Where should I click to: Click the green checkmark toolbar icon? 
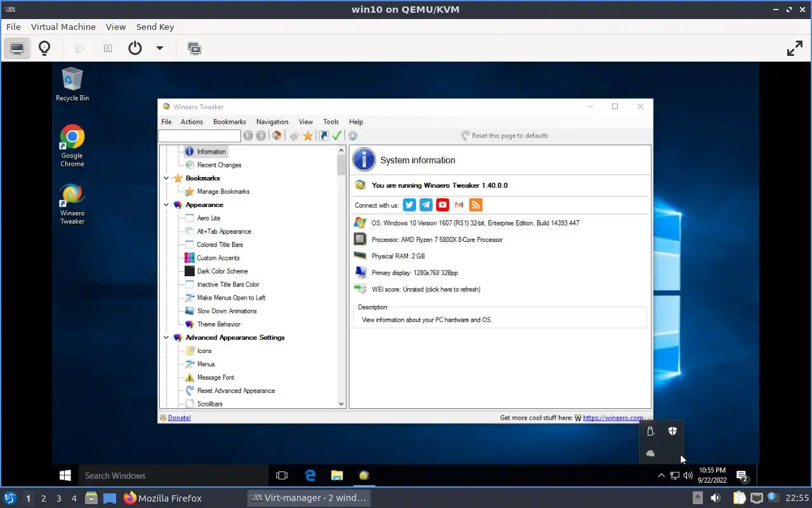[x=337, y=136]
